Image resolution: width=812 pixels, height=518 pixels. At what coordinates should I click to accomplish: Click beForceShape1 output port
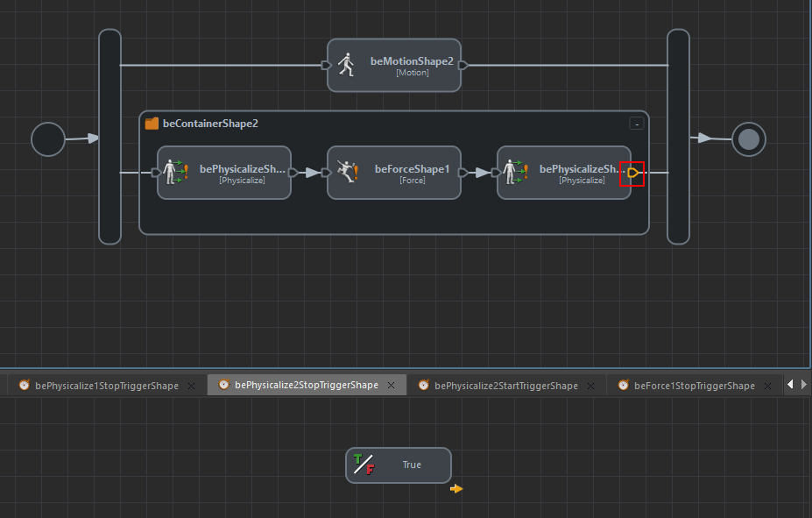[x=463, y=173]
